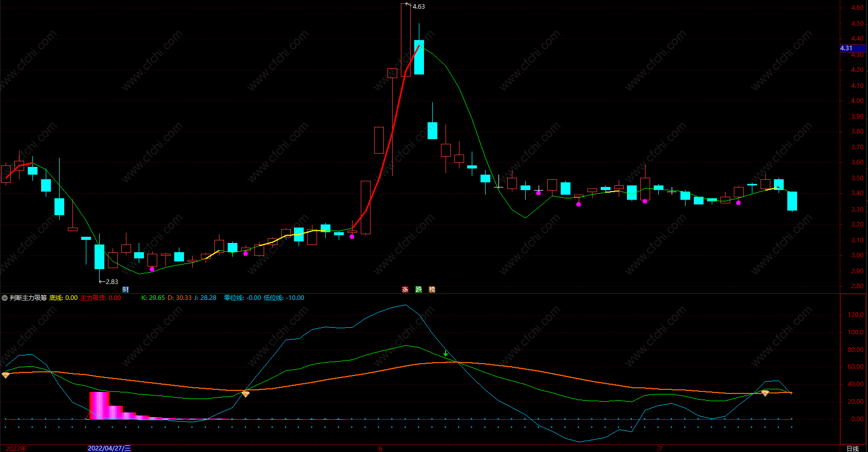Click the 2022/04/27/三 date label
This screenshot has width=868, height=452.
pyautogui.click(x=109, y=448)
